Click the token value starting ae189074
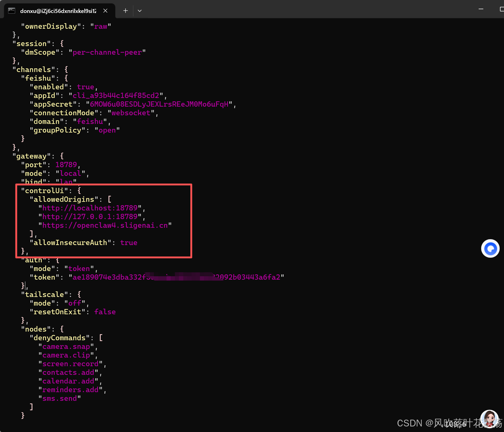Viewport: 504px width, 432px height. [176, 277]
